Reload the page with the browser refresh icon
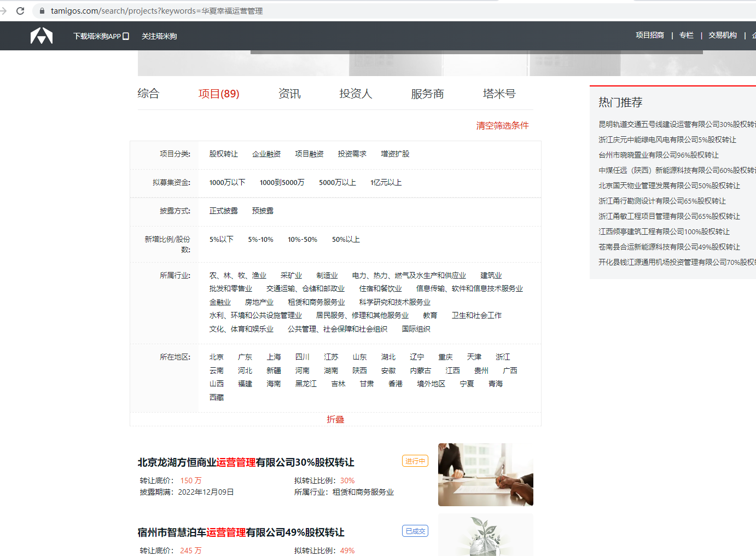 (x=20, y=11)
